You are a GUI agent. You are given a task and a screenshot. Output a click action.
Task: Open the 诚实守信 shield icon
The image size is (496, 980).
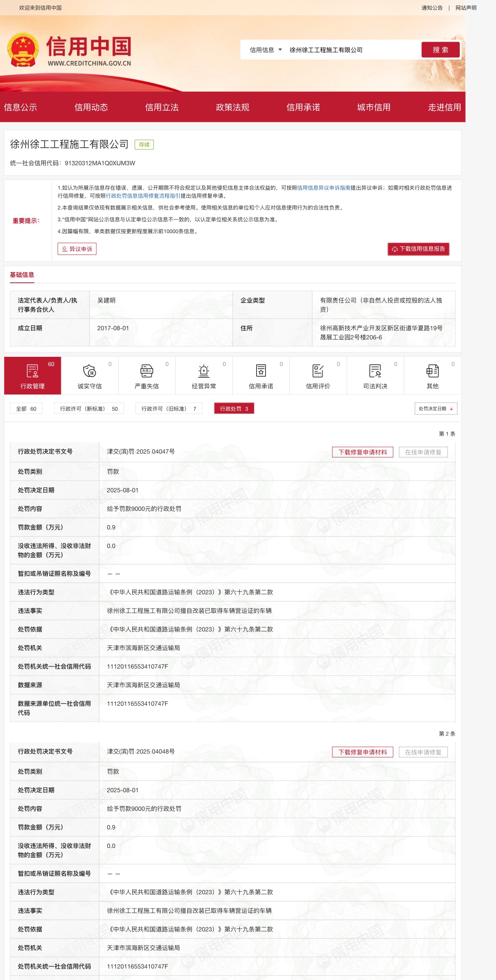(x=90, y=371)
